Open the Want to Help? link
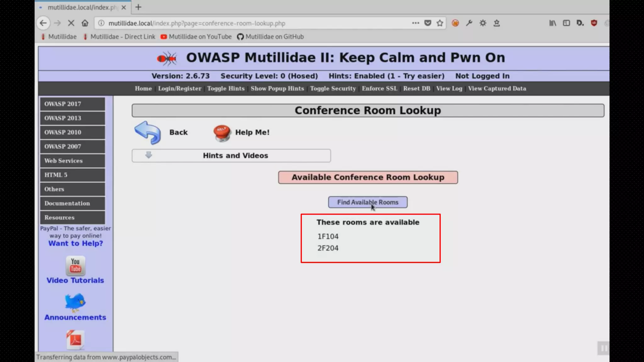This screenshot has width=644, height=362. (x=75, y=244)
